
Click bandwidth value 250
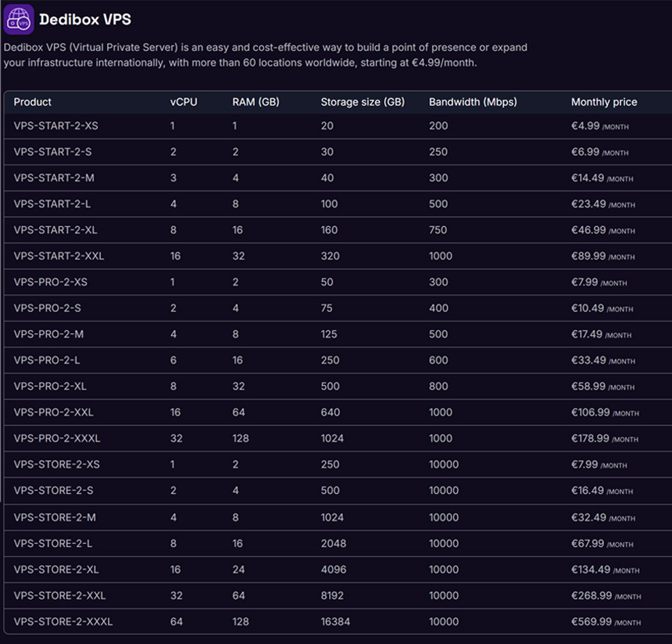438,152
